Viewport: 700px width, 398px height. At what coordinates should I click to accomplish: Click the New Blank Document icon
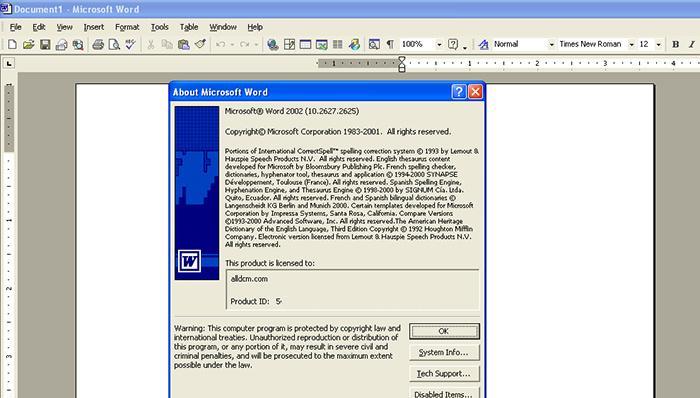click(12, 44)
